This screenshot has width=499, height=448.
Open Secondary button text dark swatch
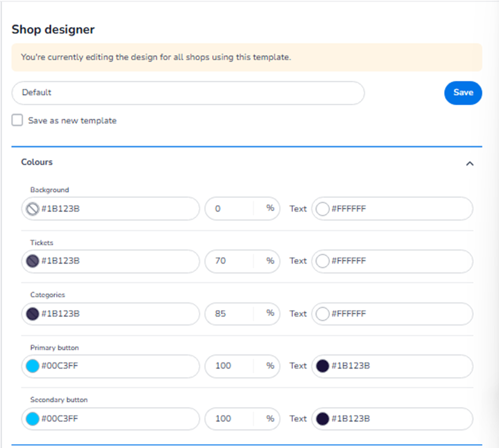click(322, 419)
